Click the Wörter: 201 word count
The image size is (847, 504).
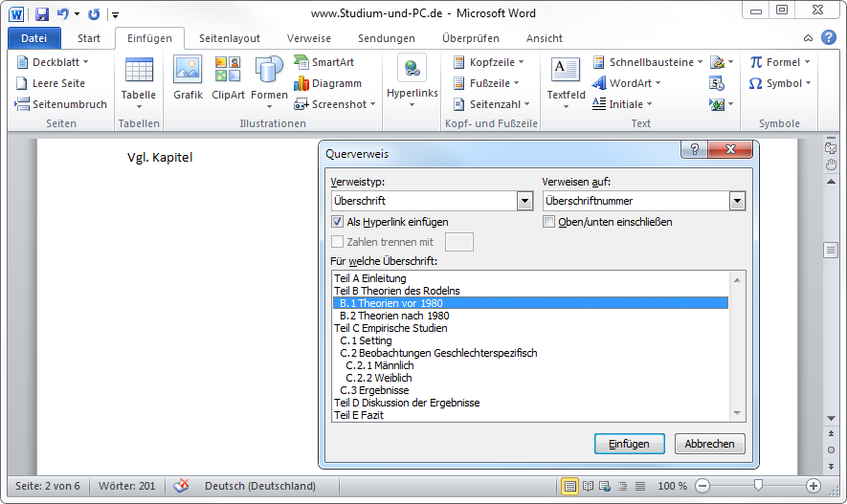coord(127,486)
